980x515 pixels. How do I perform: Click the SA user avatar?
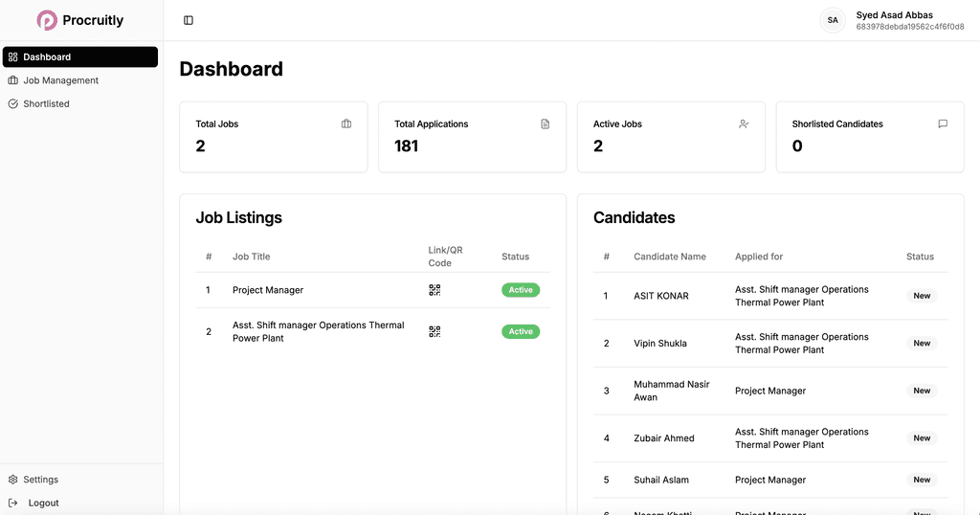tap(833, 20)
